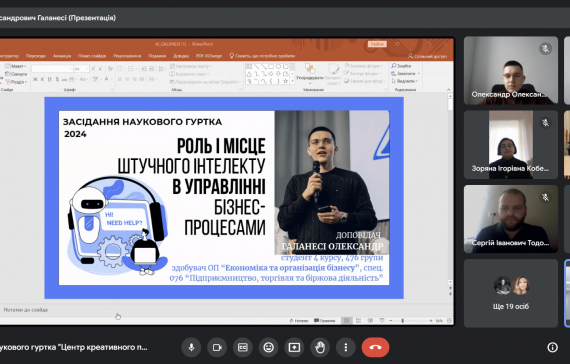Open Контур фігури shape outline
Image resolution: width=570 pixels, height=364 pixels.
(363, 73)
